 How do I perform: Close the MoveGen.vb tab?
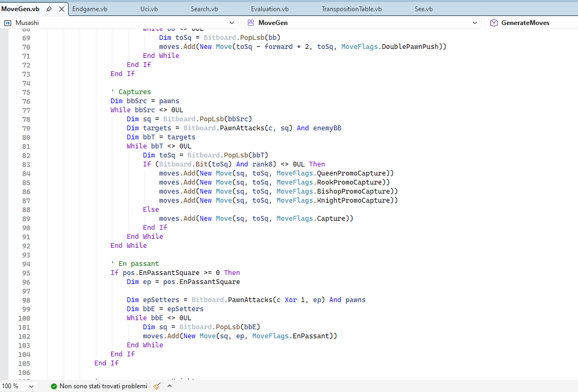click(62, 9)
